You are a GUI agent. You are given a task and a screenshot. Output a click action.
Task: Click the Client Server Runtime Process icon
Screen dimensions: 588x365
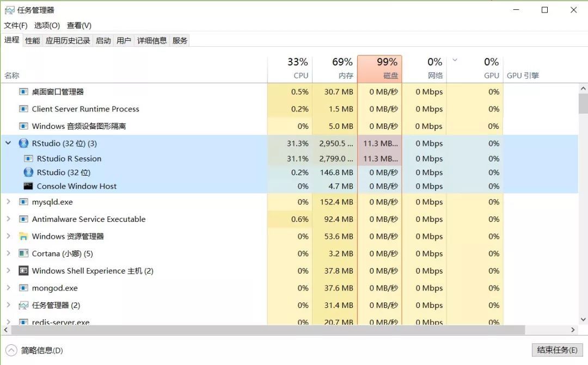tap(23, 109)
